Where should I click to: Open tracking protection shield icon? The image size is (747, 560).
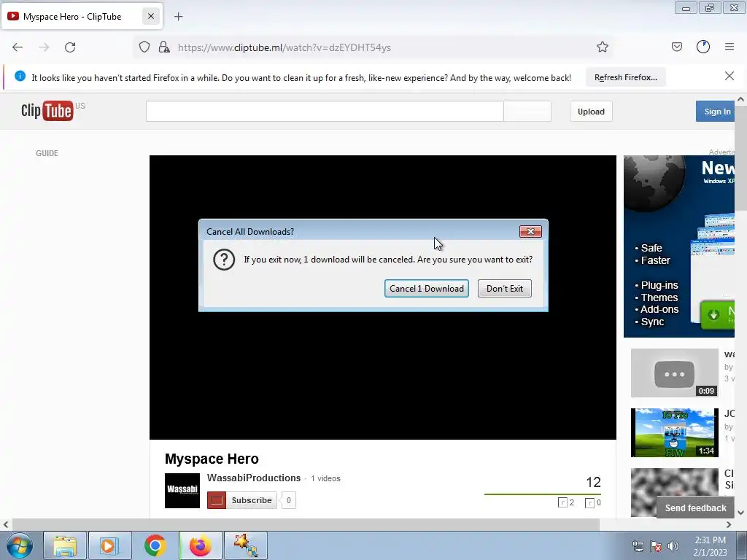(x=144, y=47)
